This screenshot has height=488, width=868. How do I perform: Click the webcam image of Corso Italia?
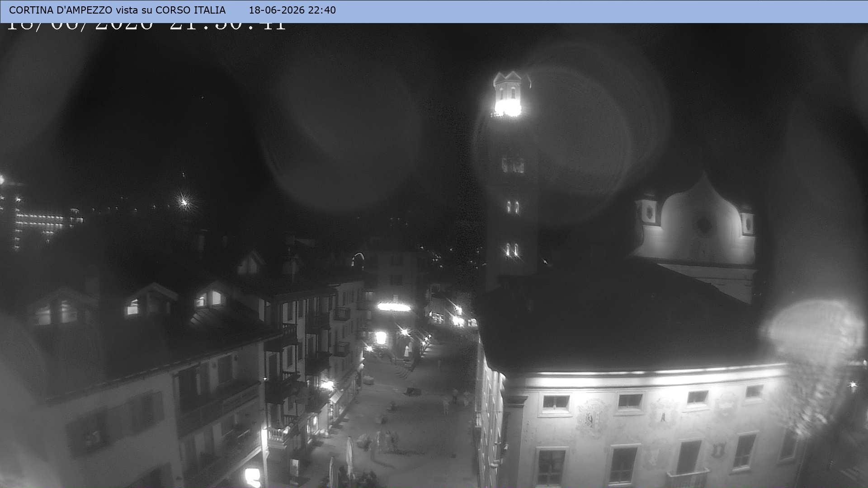click(x=434, y=255)
